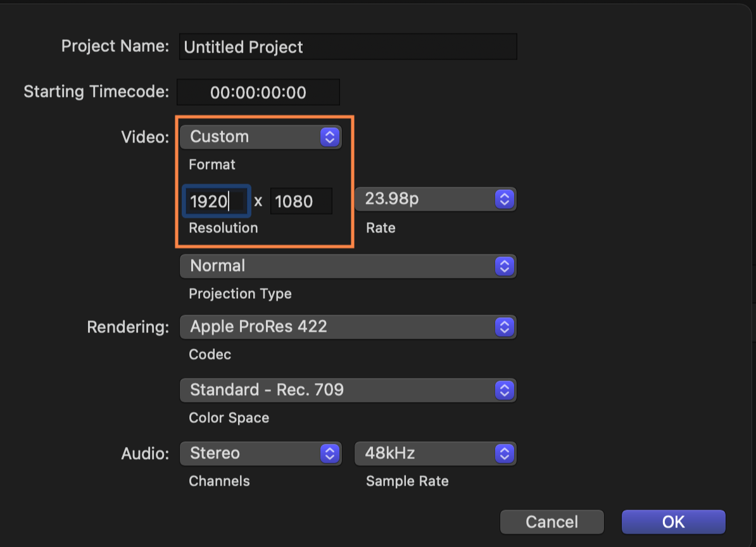This screenshot has width=756, height=547.
Task: Click the 1920 resolution width field
Action: coord(217,201)
